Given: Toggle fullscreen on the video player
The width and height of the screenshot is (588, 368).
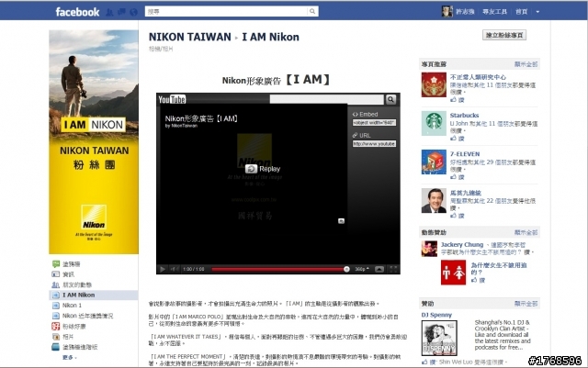Looking at the screenshot, I should click(393, 269).
